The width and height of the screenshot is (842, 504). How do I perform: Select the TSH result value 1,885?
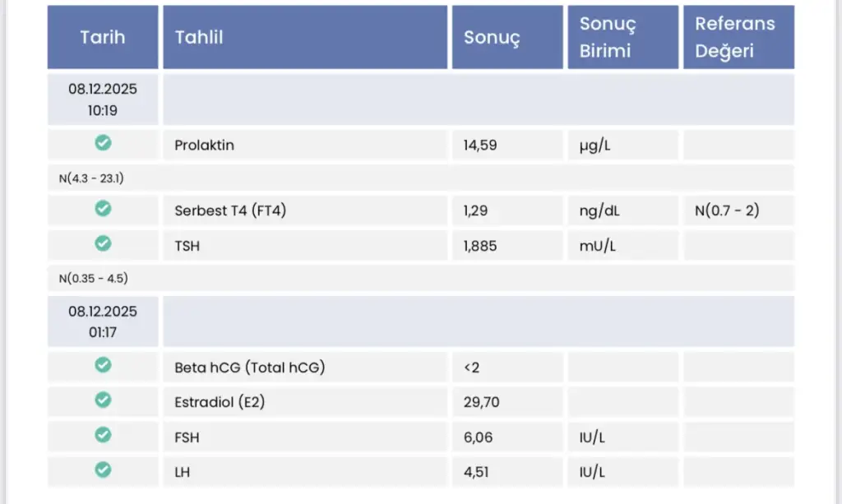(480, 246)
